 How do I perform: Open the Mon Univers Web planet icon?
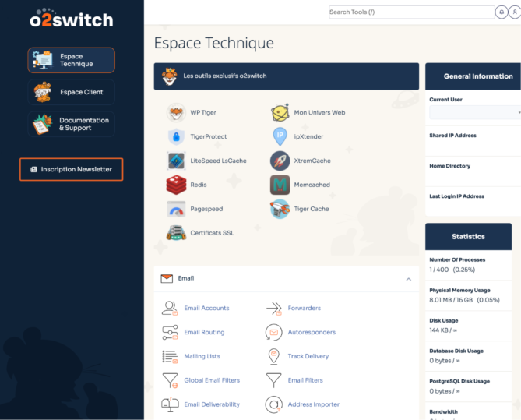pos(280,113)
